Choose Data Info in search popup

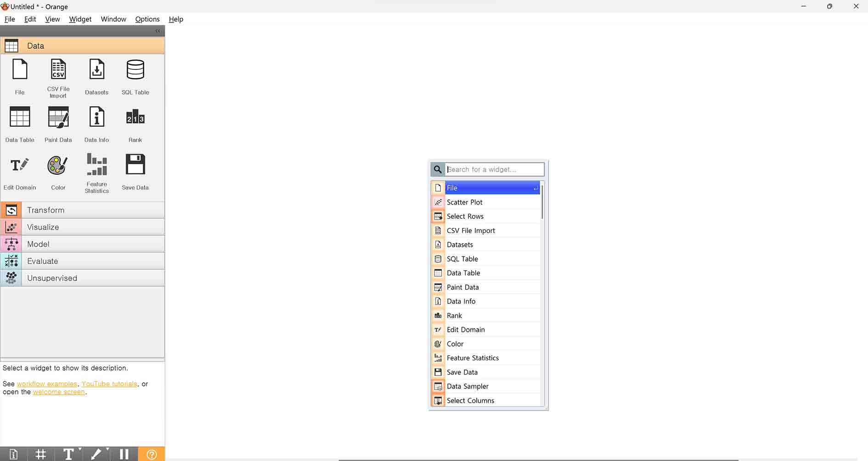coord(486,301)
